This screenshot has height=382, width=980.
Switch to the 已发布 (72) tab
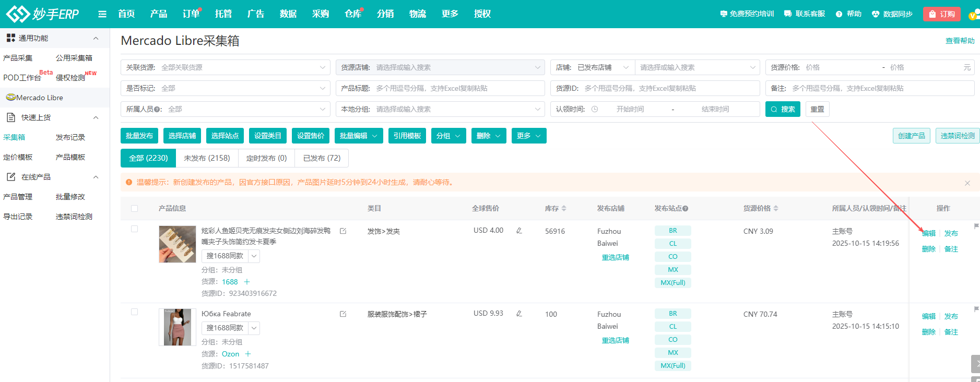(322, 158)
